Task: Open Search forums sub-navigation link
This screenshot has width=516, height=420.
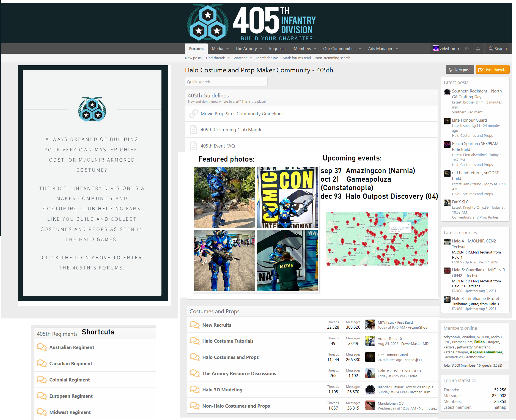Action: tap(267, 58)
